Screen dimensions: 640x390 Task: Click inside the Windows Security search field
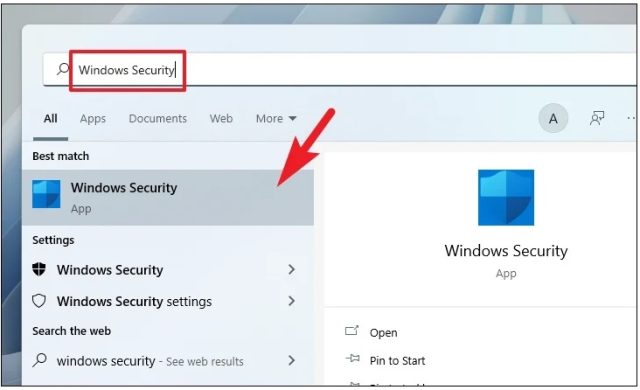pos(340,70)
